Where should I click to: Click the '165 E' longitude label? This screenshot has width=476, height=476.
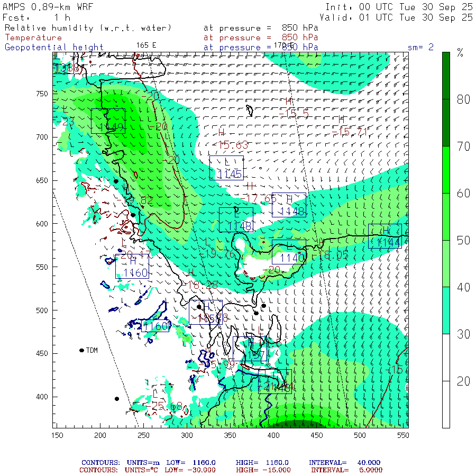click(147, 45)
